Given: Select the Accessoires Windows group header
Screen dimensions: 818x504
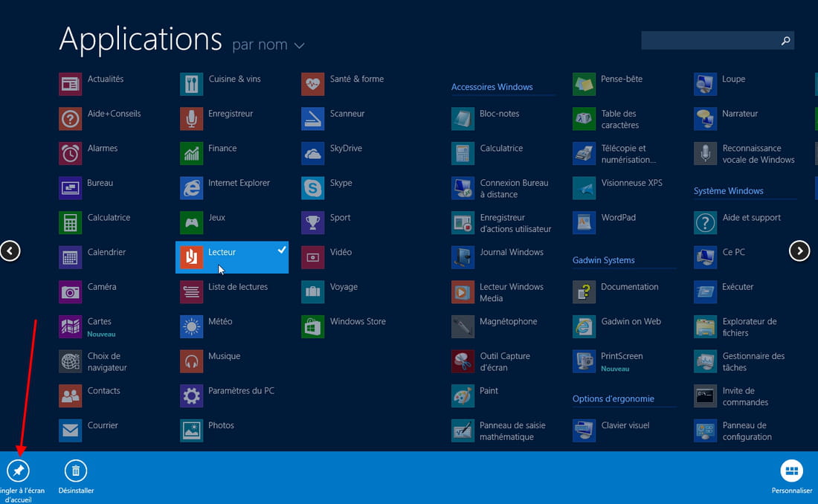Looking at the screenshot, I should [492, 87].
